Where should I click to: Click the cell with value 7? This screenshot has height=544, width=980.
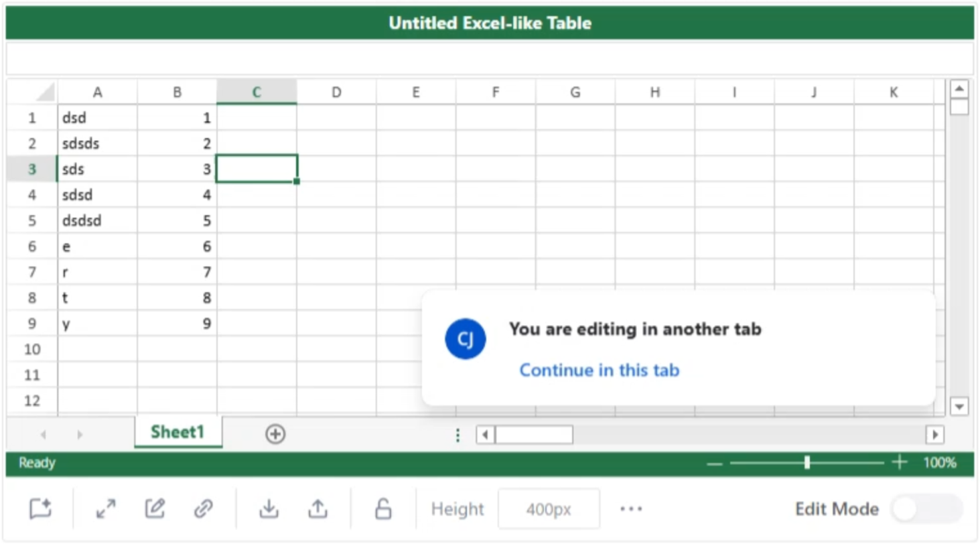pos(178,272)
